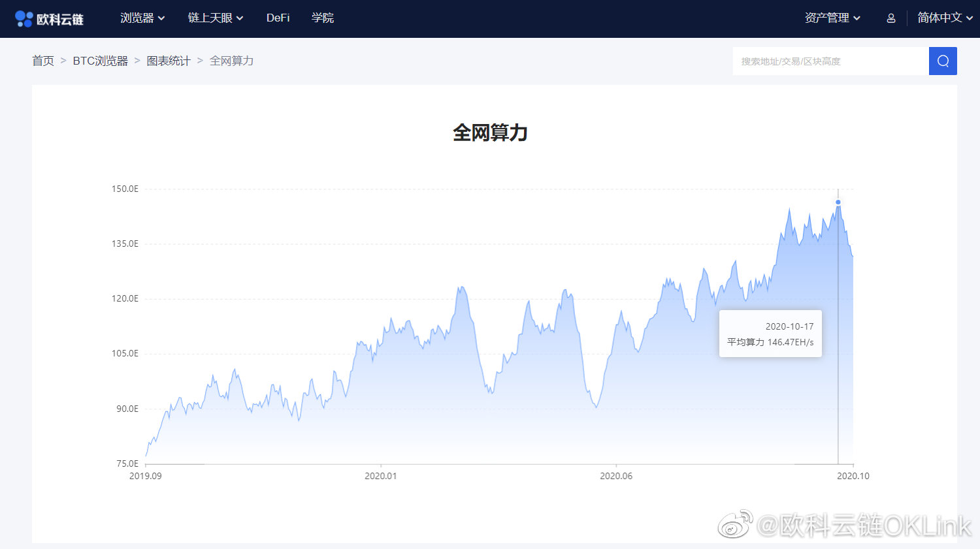Focus the address/transaction search field
Viewport: 980px width, 549px height.
pyautogui.click(x=830, y=61)
